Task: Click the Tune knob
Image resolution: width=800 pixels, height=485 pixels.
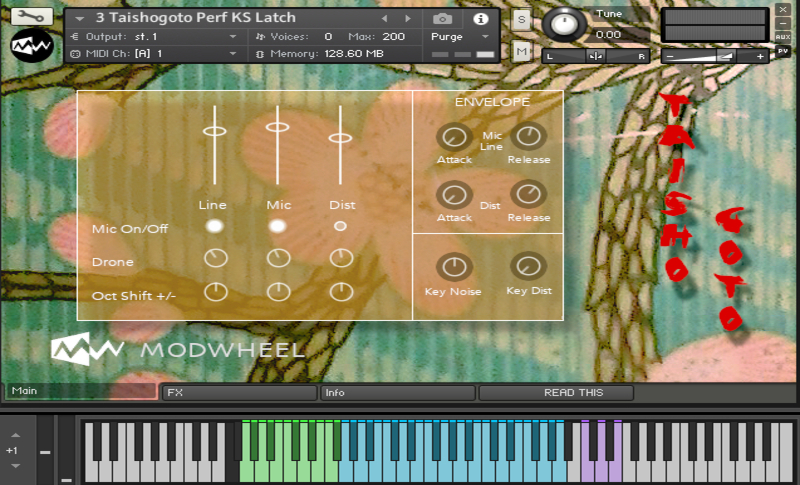Action: (564, 24)
